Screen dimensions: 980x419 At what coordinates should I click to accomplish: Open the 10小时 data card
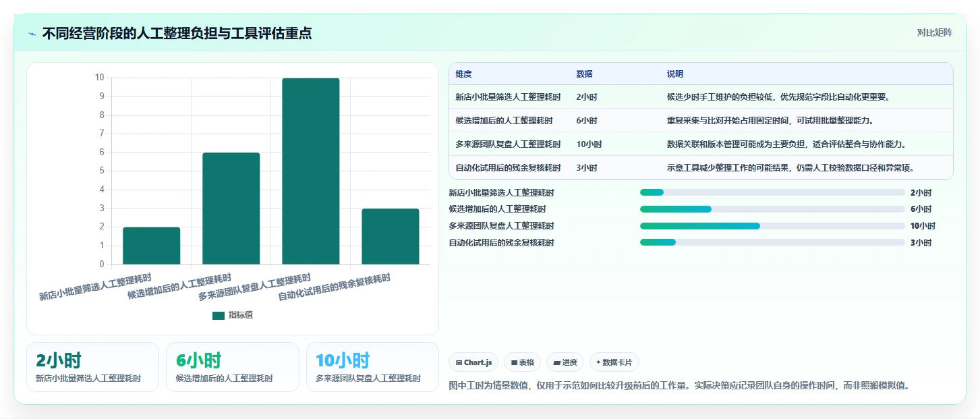[372, 367]
